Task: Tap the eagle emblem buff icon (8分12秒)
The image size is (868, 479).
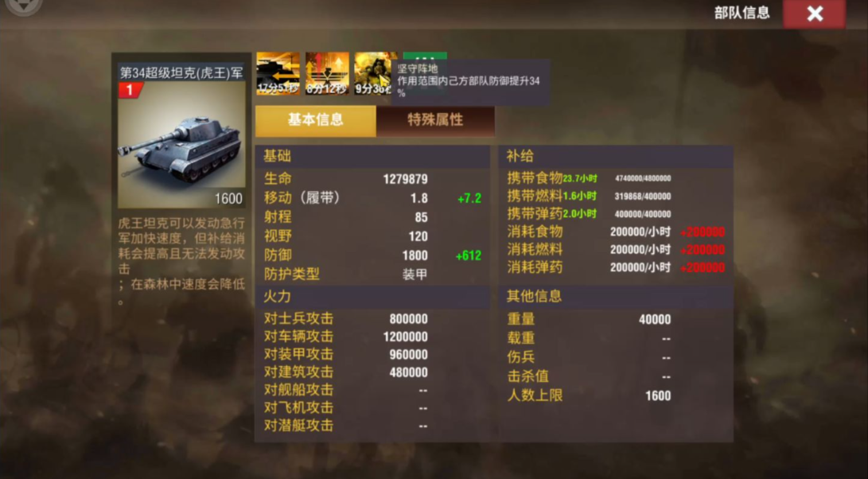Action: point(327,74)
